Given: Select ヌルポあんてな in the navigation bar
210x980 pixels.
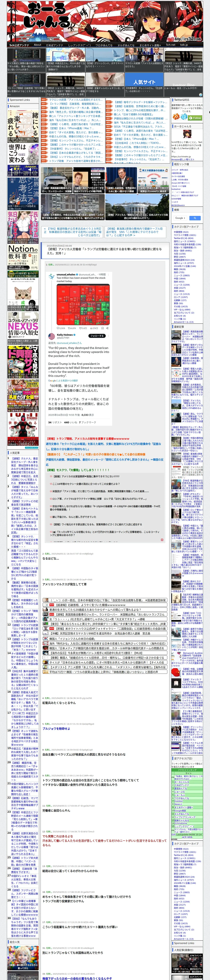Looking at the screenshot, I should [126, 45].
